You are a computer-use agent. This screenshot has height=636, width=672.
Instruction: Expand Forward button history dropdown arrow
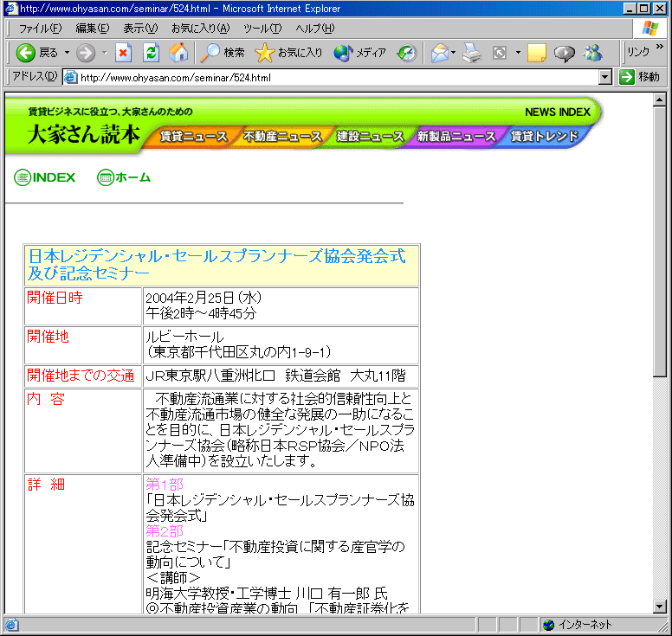click(x=105, y=53)
